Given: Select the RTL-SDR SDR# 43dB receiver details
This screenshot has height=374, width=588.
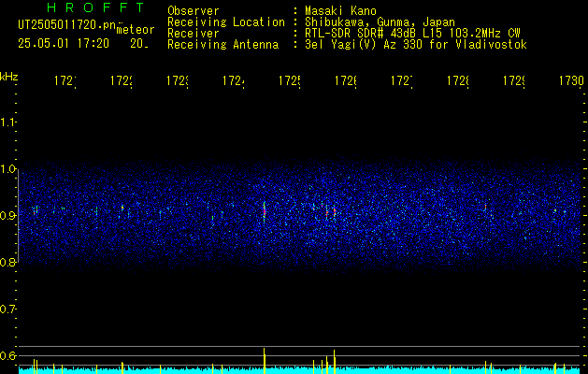Looking at the screenshot, I should [x=412, y=34].
